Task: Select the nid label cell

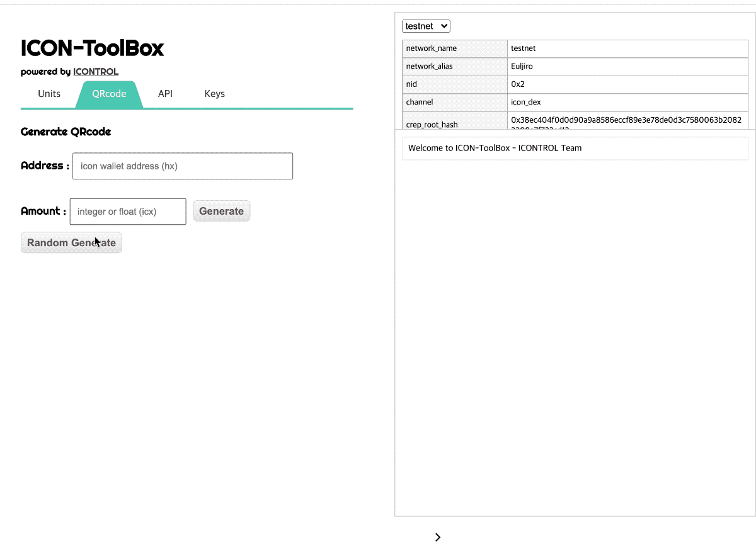Action: click(455, 84)
